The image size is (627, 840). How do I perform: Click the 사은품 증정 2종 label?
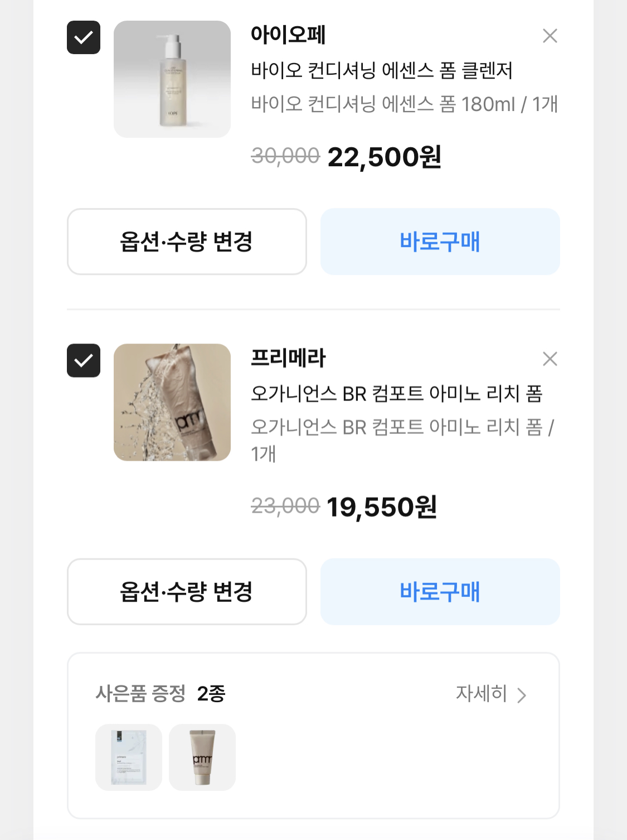click(x=161, y=693)
